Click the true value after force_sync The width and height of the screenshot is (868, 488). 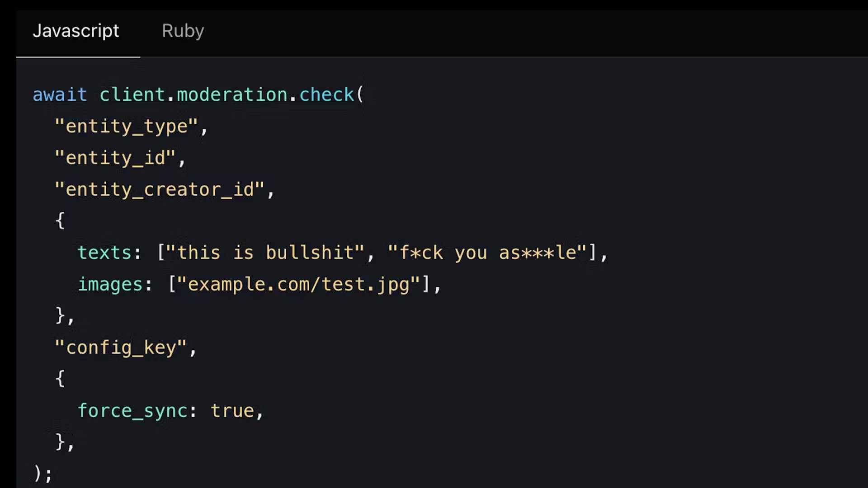[x=232, y=411]
